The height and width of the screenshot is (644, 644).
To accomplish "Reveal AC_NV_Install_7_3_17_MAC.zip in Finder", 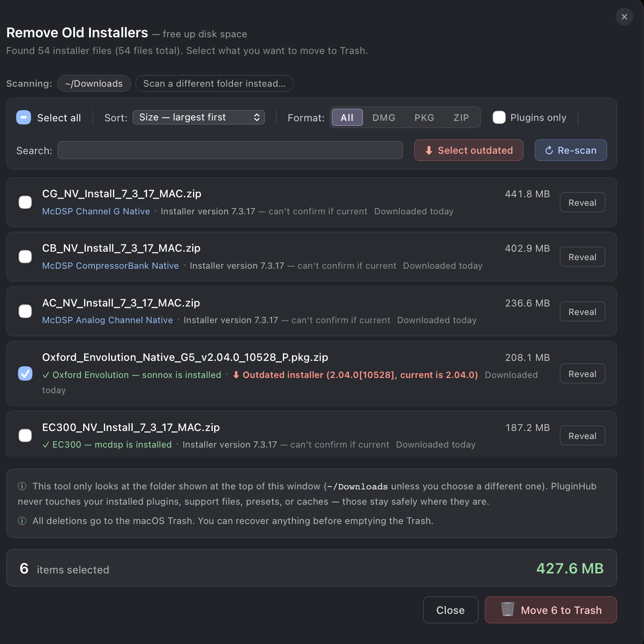I will click(582, 311).
